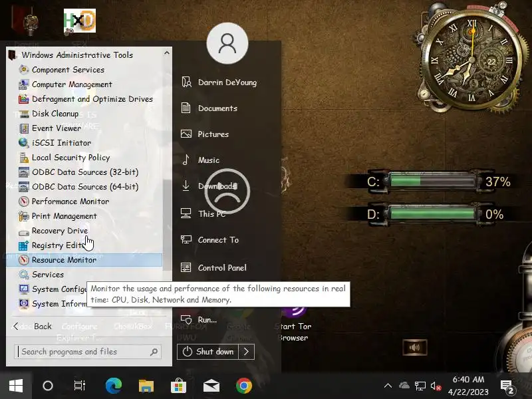Click the steampunk clock gadget
Image resolution: width=532 pixels, height=399 pixels.
click(x=470, y=58)
